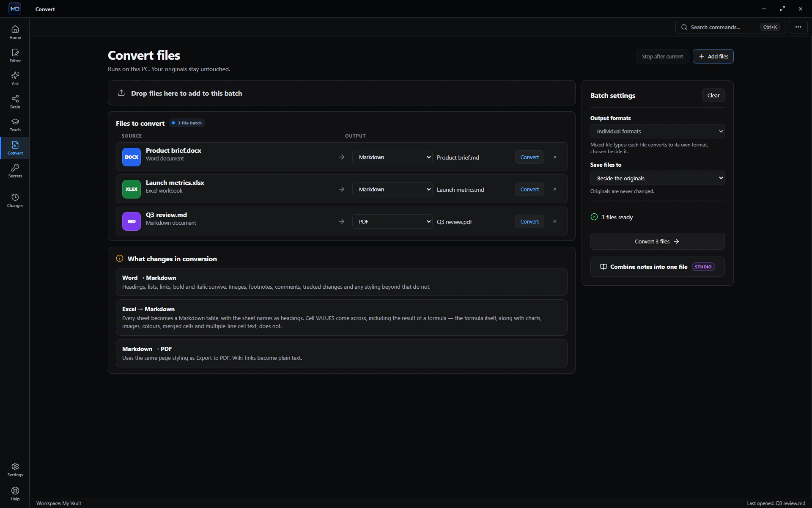Click the Add files button
812x508 pixels.
713,56
